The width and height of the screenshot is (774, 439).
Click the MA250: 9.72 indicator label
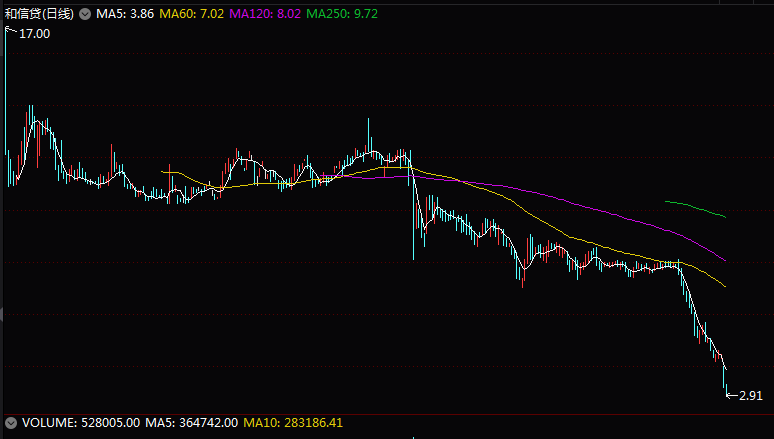point(342,14)
